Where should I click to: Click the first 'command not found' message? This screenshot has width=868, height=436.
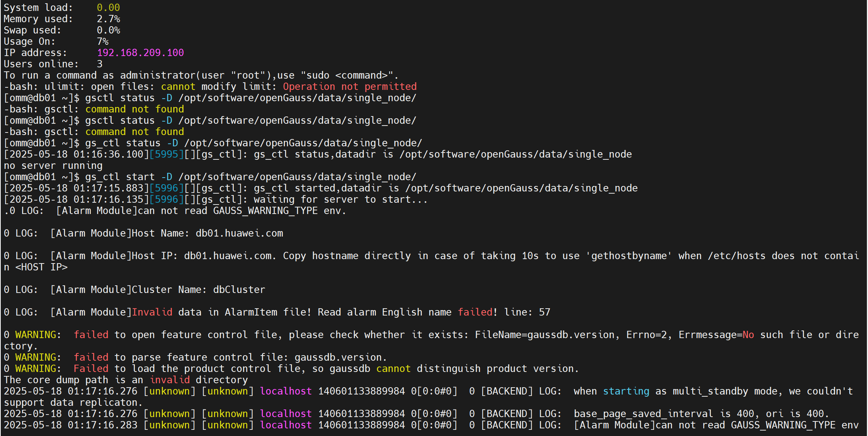pyautogui.click(x=135, y=109)
